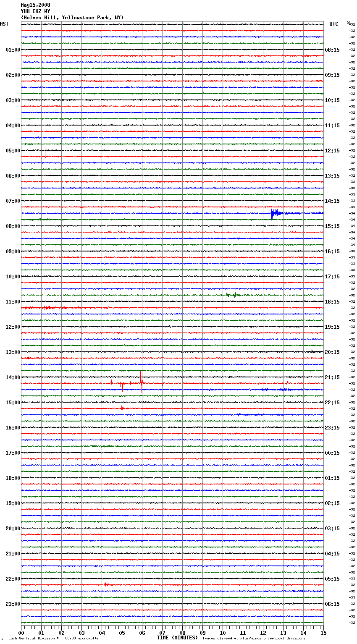Image resolution: width=357 pixels, height=644 pixels.
Task: Select the 05:00 MST time label
Action: [x=13, y=151]
